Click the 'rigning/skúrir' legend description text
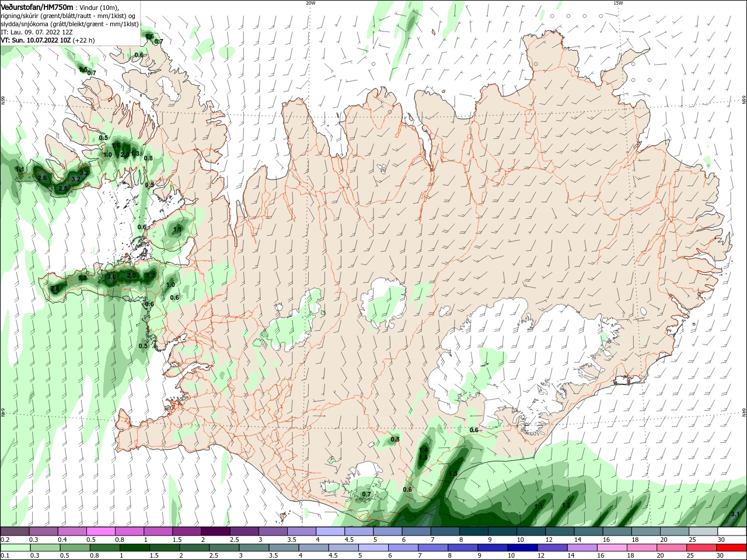 tap(20, 15)
